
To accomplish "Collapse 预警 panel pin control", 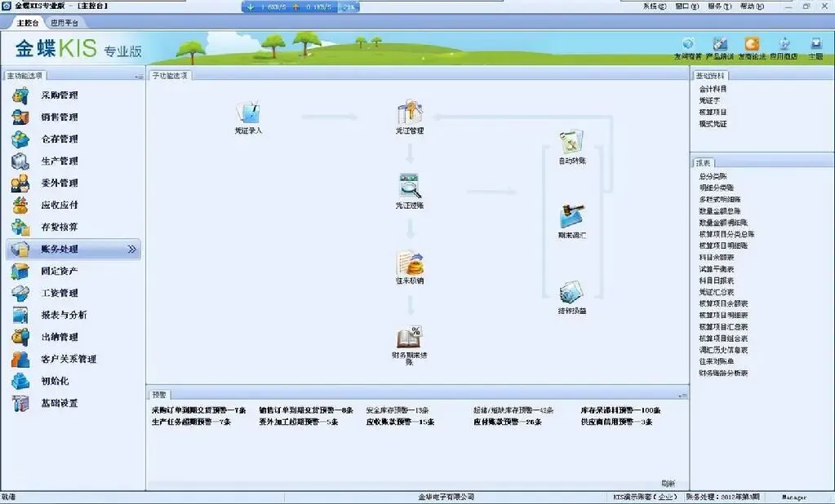I will [x=682, y=395].
